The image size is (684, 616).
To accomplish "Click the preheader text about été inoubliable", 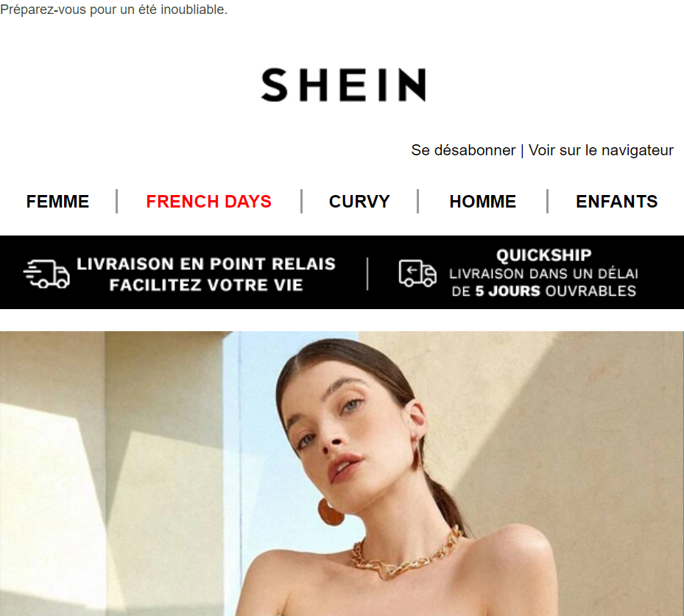I will 114,9.
